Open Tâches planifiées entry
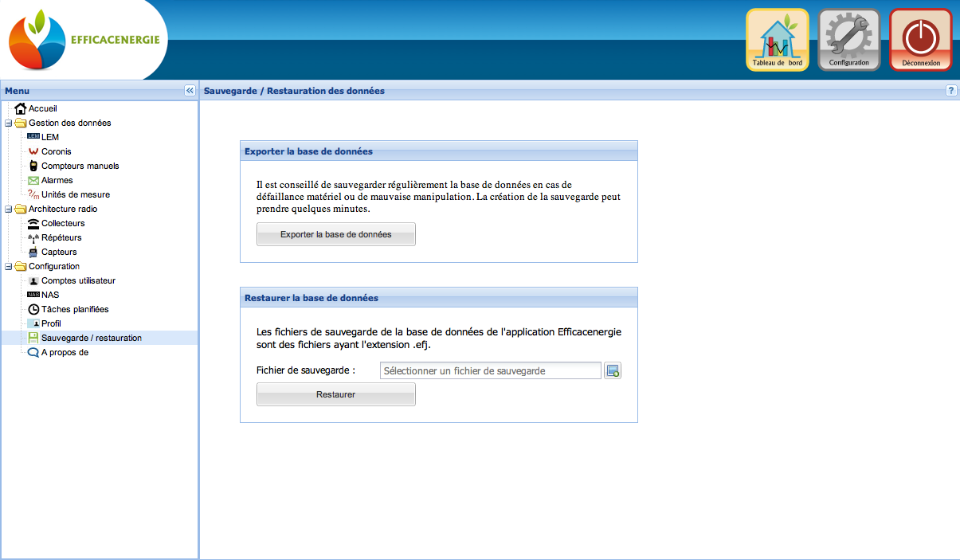 point(75,309)
